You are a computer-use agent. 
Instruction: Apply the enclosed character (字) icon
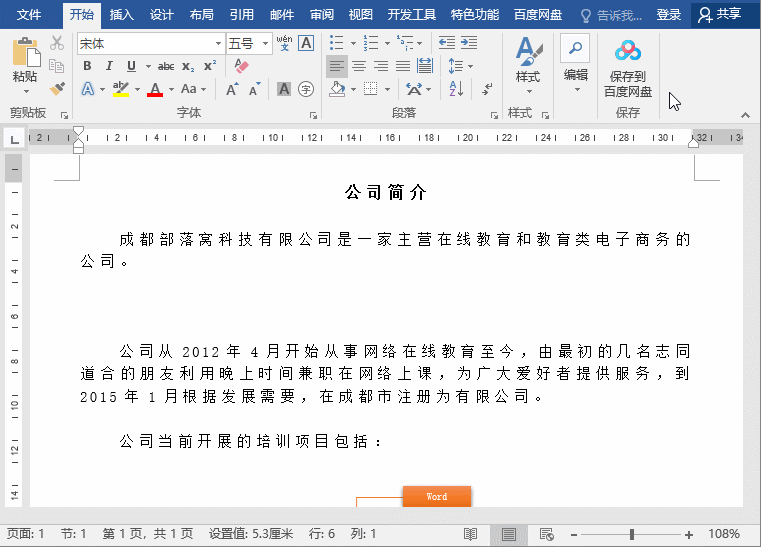click(306, 89)
